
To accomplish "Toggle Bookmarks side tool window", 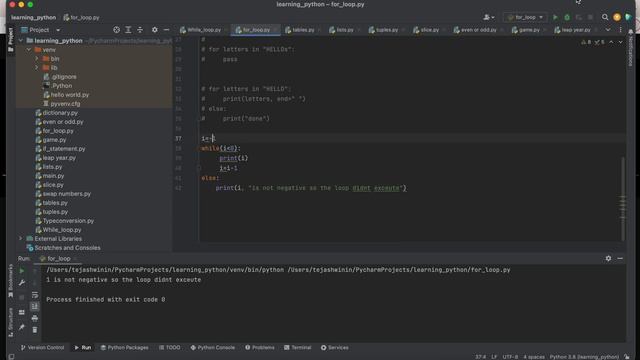I will [11, 281].
